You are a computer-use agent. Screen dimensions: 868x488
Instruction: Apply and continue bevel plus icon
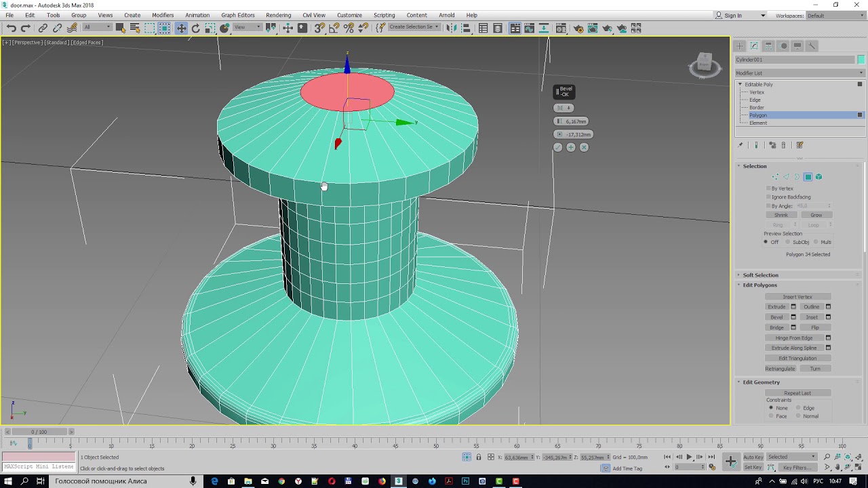point(571,147)
